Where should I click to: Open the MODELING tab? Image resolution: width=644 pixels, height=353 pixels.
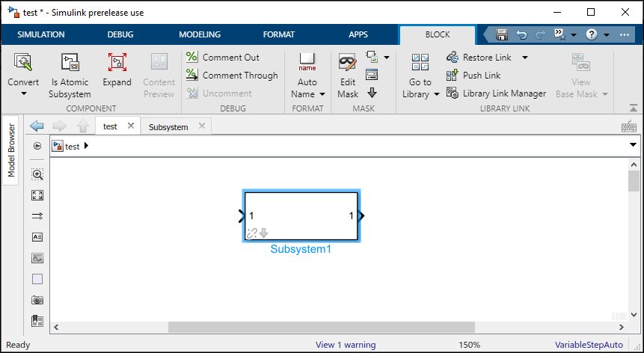[x=200, y=34]
